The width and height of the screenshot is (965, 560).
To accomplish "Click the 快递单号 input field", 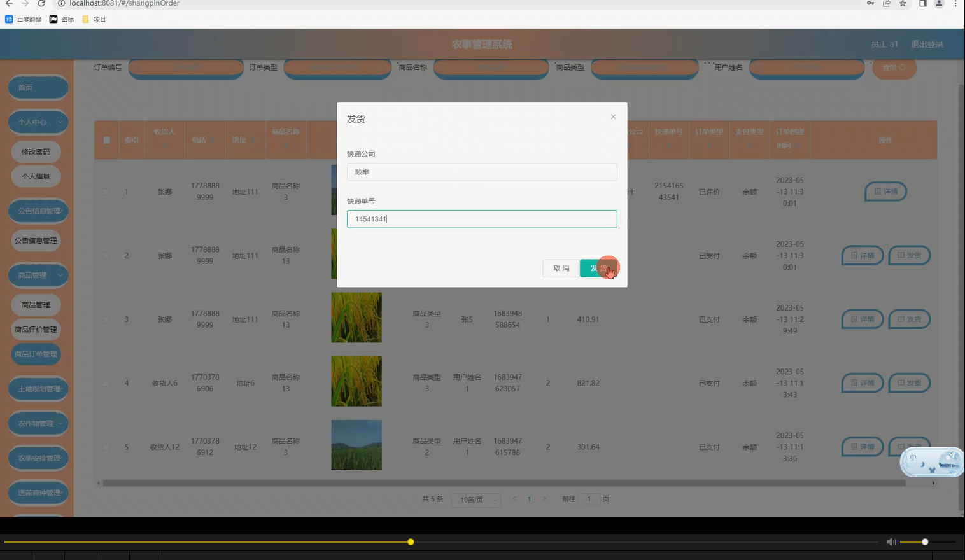I will click(x=482, y=219).
